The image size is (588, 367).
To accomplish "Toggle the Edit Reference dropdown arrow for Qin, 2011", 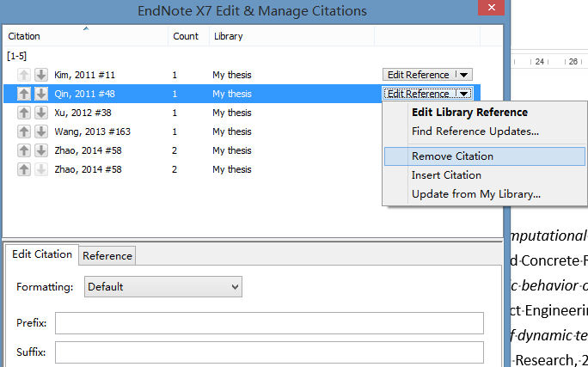I will coord(464,94).
